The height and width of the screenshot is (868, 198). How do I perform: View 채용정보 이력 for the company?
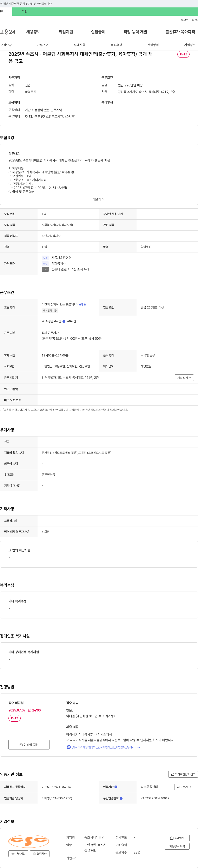pos(177,846)
